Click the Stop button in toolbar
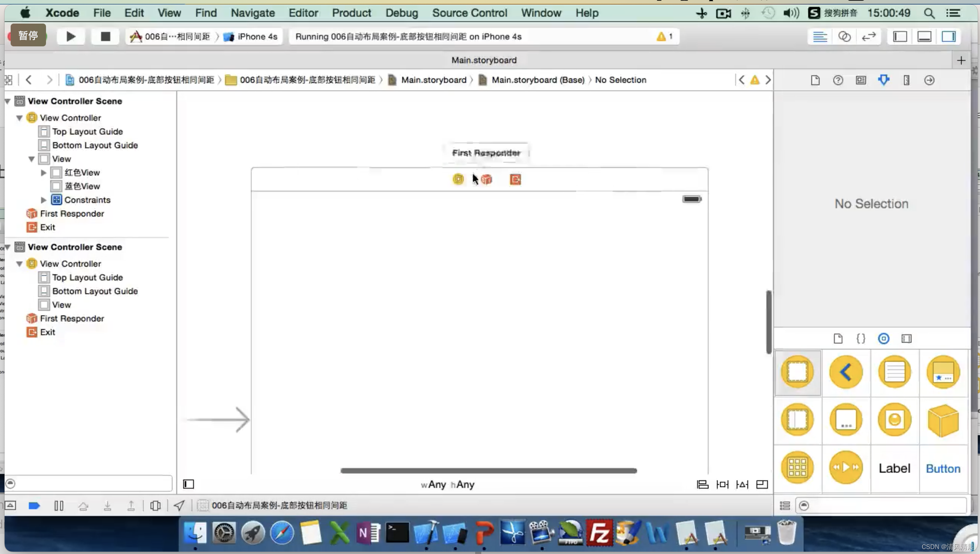Viewport: 980px width, 554px height. [105, 36]
